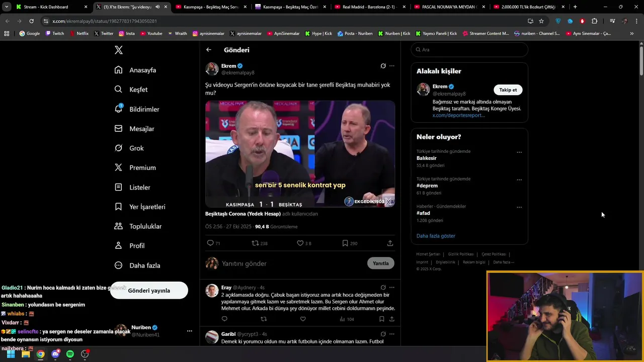The image size is (644, 362).
Task: Open tab search dropdown in Chrome
Action: 7,7
